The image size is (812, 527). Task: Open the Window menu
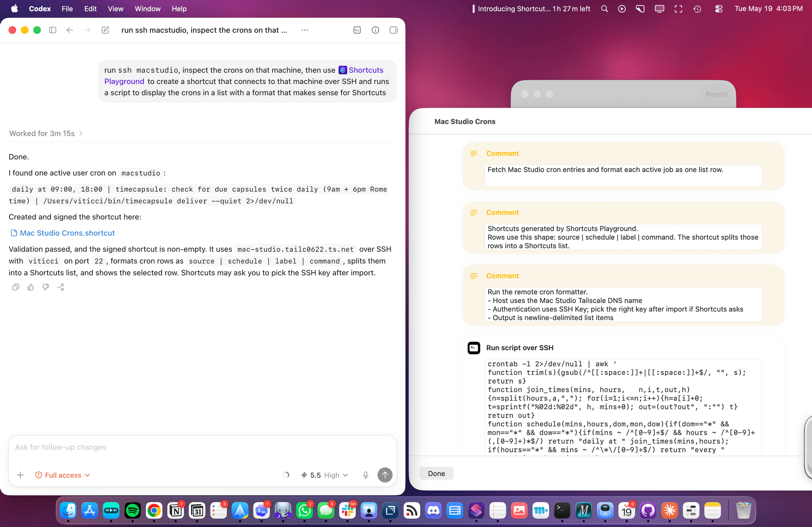tap(147, 9)
